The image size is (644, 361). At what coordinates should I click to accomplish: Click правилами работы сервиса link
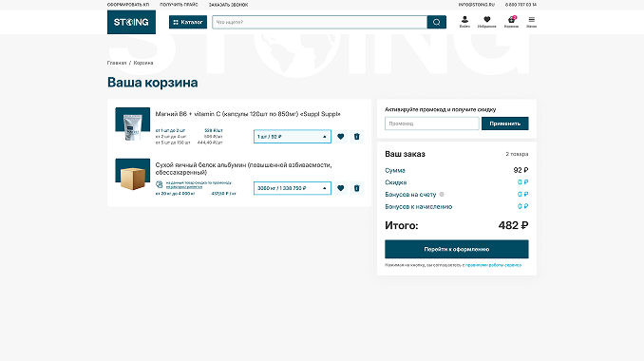[493, 265]
